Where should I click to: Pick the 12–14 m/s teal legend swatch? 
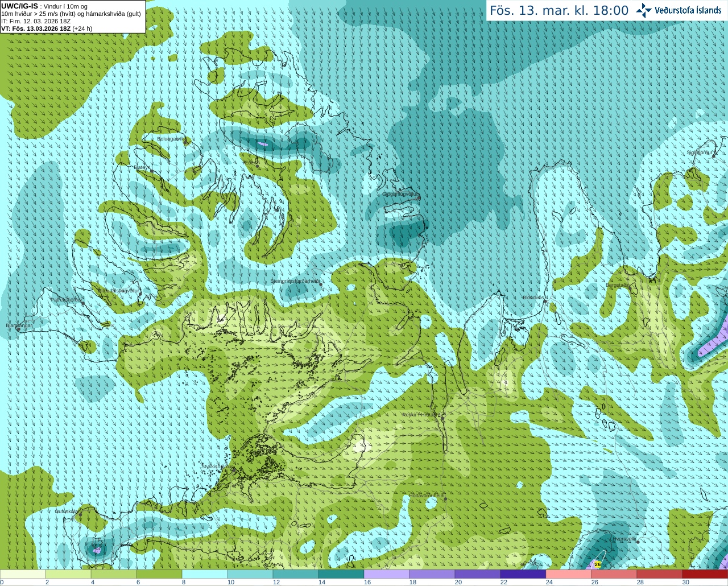(x=296, y=574)
